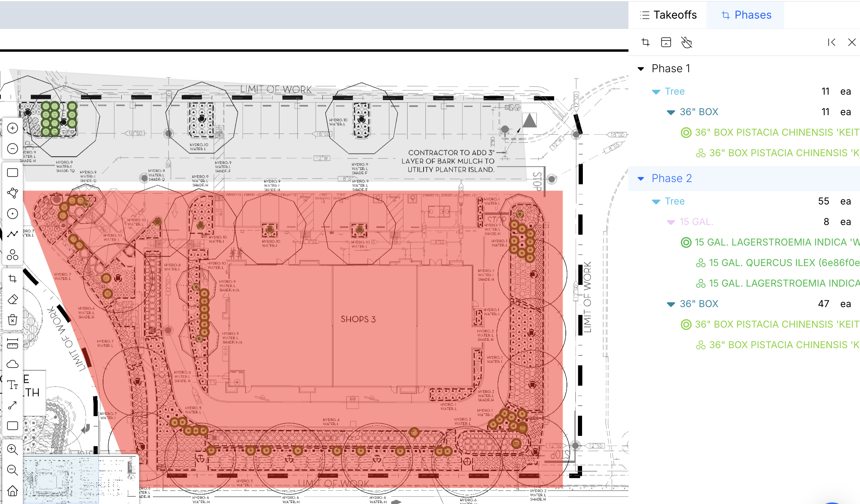This screenshot has width=860, height=504.
Task: Collapse the Phase 1 section
Action: point(641,68)
